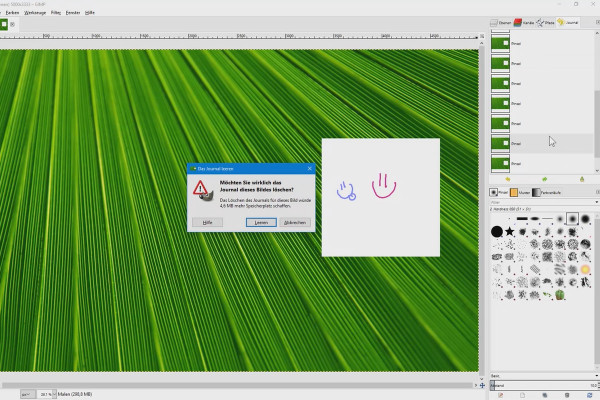Click the delete brush trash icon
The width and height of the screenshot is (600, 400).
pos(567,395)
